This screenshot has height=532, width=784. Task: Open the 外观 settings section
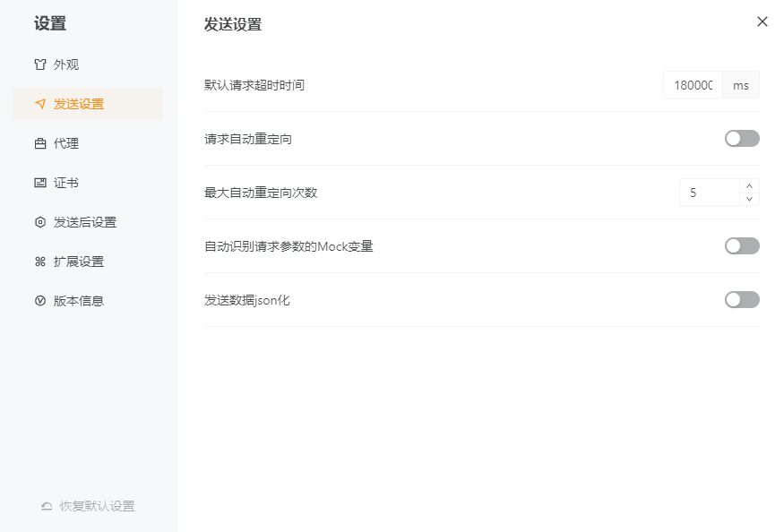click(x=88, y=64)
